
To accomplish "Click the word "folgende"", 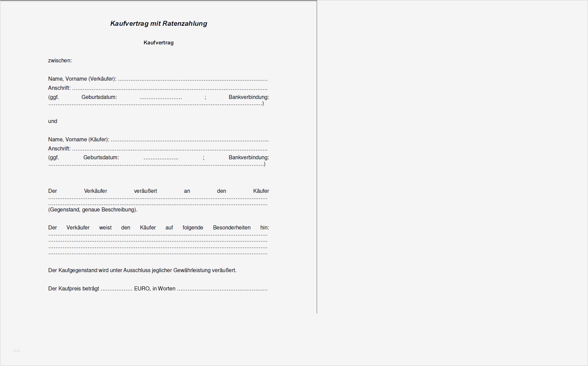I will coord(193,228).
